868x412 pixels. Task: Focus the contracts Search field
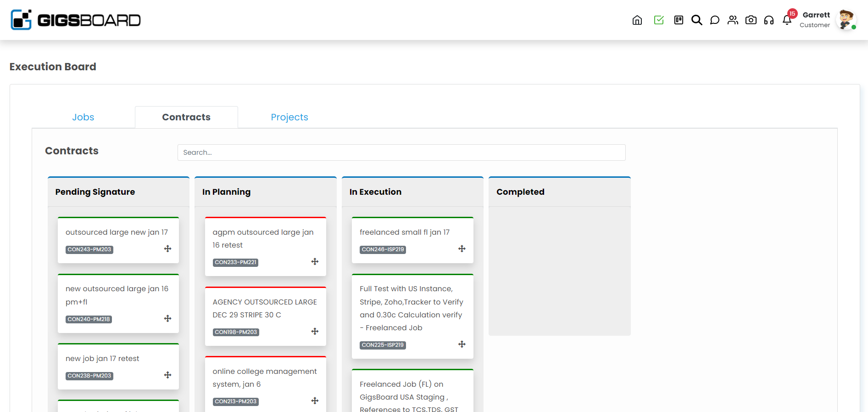[401, 152]
